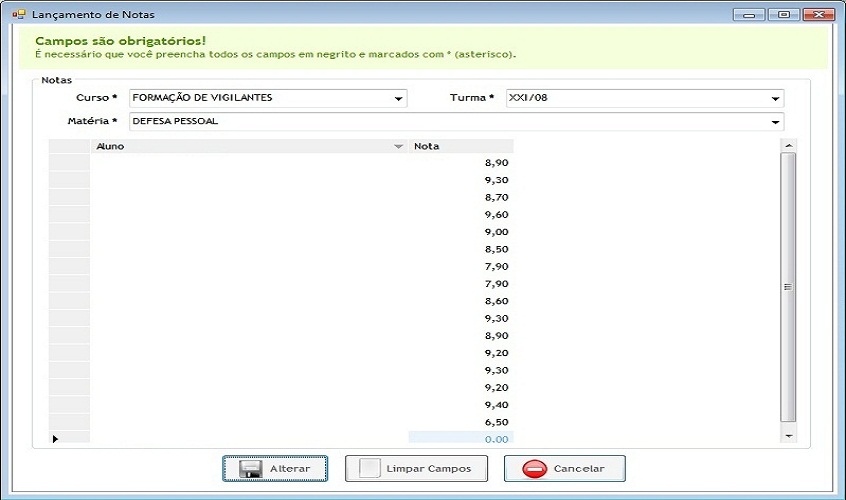Click the floppy disk icon on Alterar
846x500 pixels.
[x=250, y=469]
